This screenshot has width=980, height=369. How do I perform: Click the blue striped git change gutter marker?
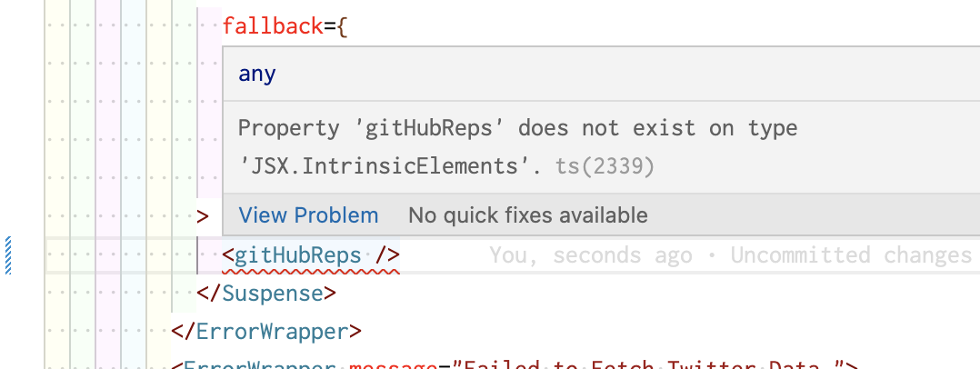coord(8,255)
